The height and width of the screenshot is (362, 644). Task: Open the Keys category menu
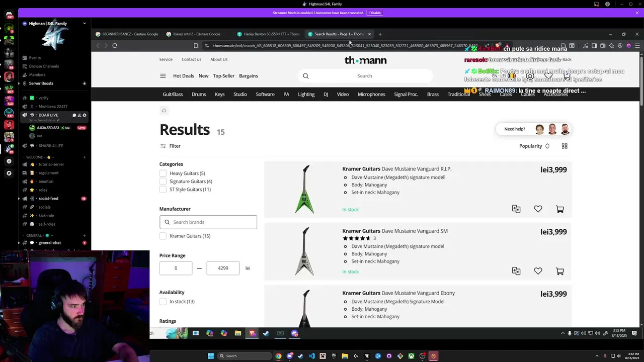pos(220,95)
